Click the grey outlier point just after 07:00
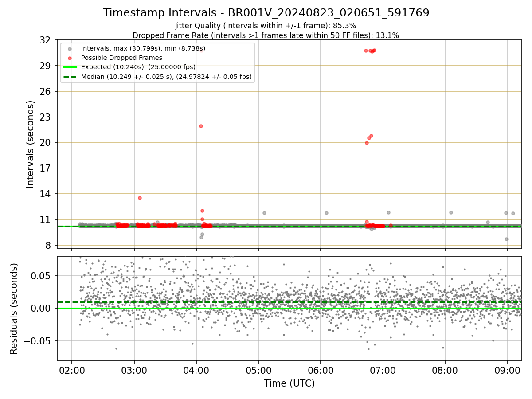The height and width of the screenshot is (399, 532). tap(388, 212)
